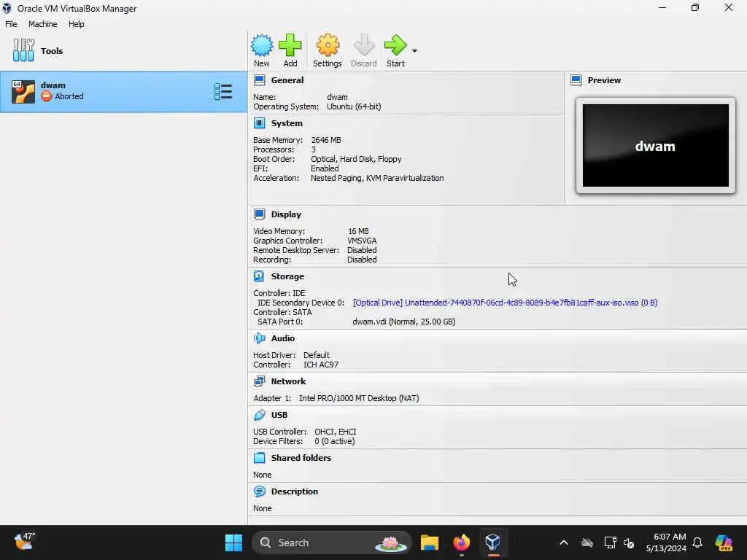Click the dwam.vdi SATA Port 0 entry
Image resolution: width=747 pixels, height=560 pixels.
(403, 322)
